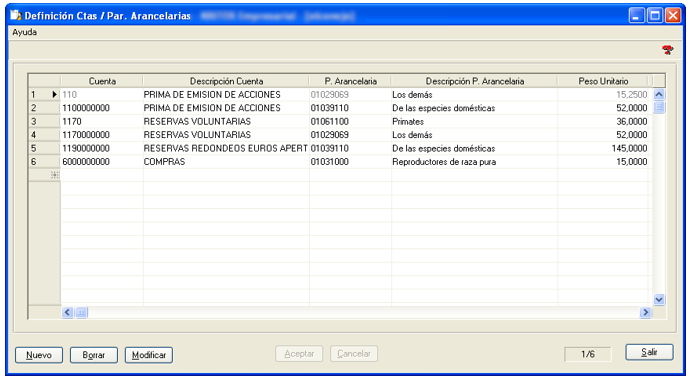This screenshot has width=694, height=381.
Task: Select row header number 4
Action: pos(44,135)
